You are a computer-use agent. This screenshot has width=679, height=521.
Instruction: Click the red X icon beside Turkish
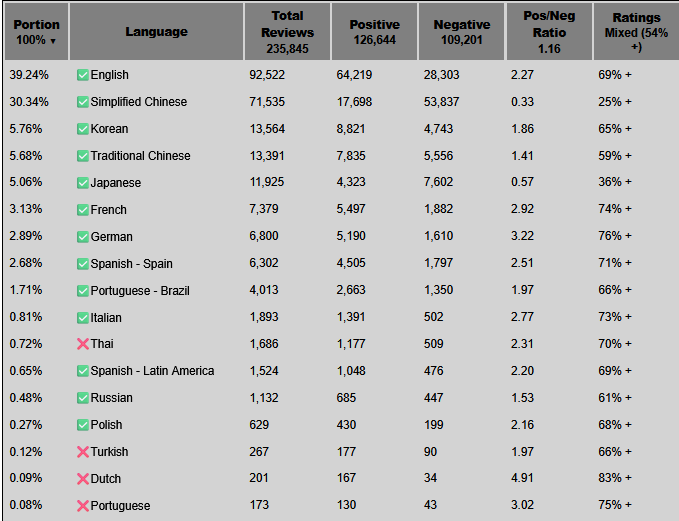coord(83,452)
